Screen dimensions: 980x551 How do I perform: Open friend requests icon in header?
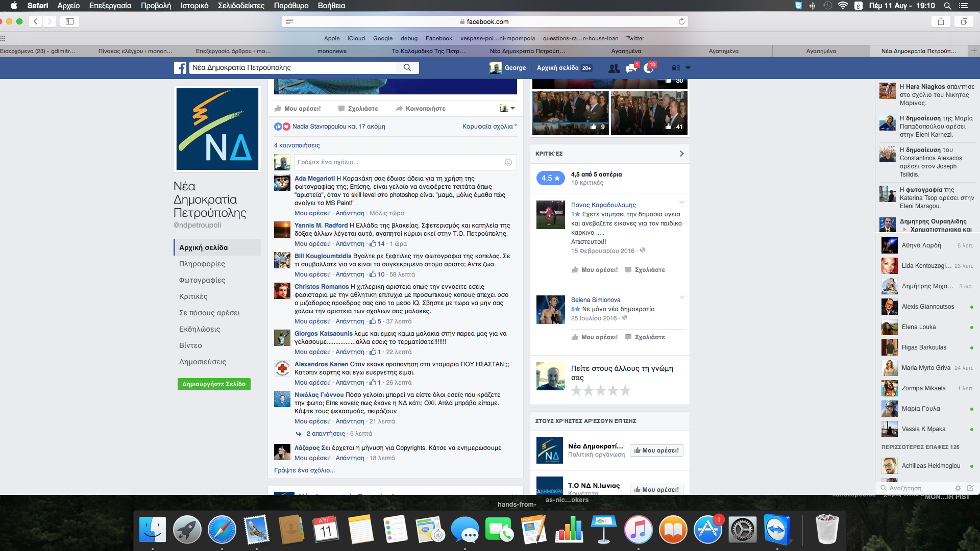[614, 68]
